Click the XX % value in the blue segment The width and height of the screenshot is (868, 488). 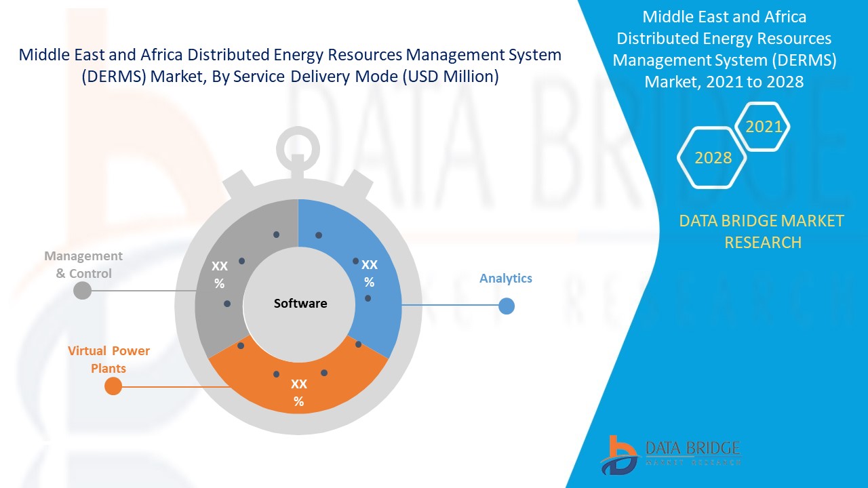coord(369,273)
